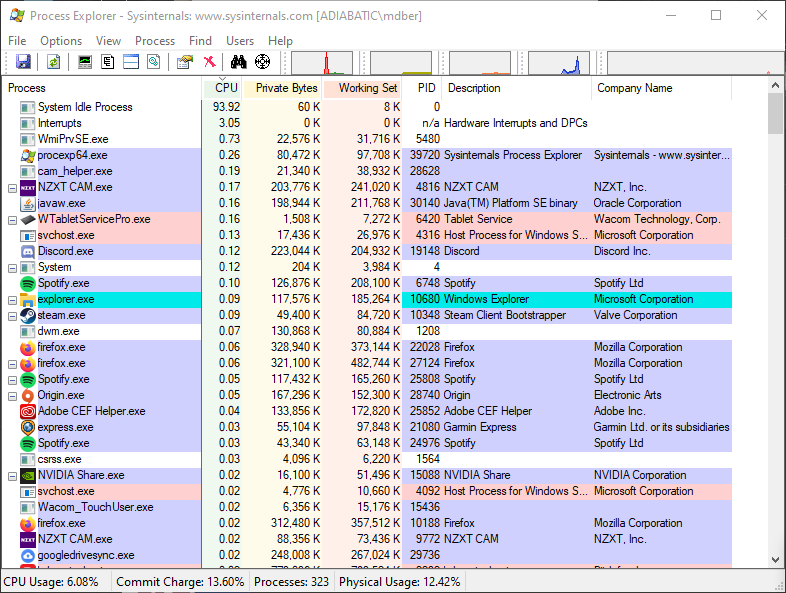Open the Properties toolbar icon
Screen dimensions: 786x593
(185, 62)
